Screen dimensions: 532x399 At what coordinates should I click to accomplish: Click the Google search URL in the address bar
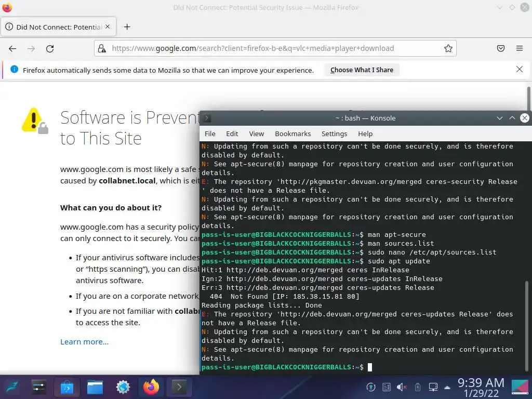tap(253, 48)
